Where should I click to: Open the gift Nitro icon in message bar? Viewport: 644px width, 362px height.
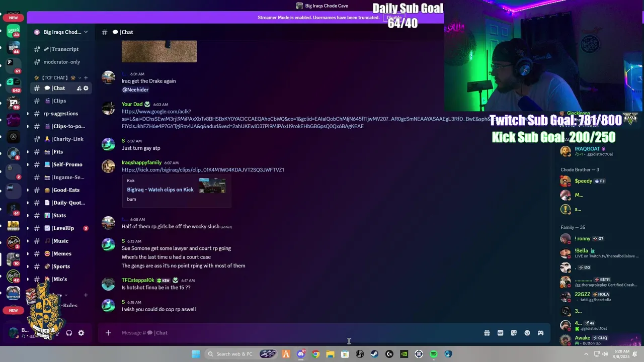(487, 333)
